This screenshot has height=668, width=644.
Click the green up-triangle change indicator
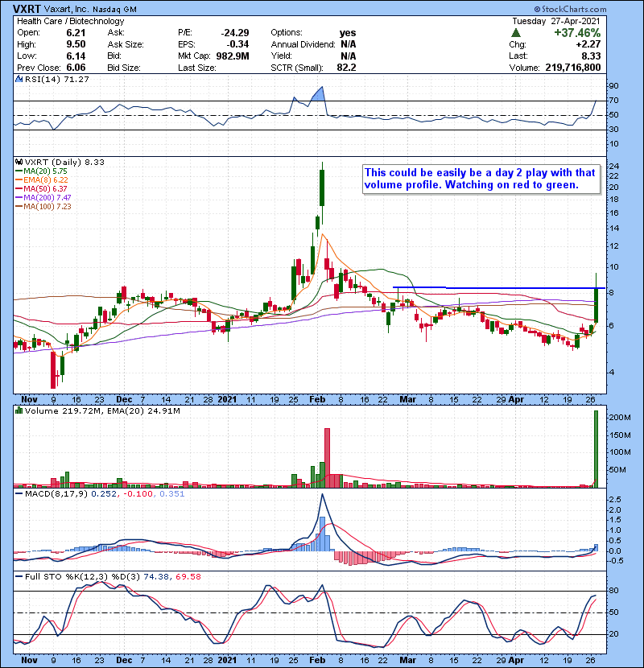click(516, 32)
